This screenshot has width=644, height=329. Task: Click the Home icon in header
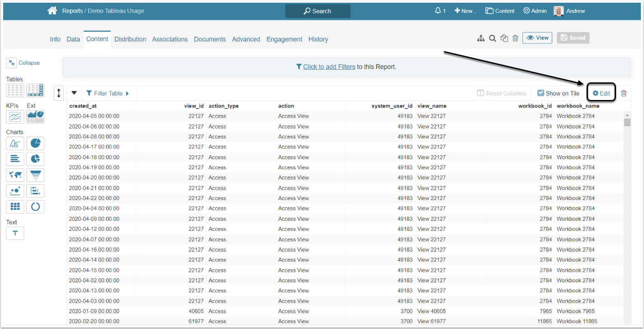pos(52,10)
